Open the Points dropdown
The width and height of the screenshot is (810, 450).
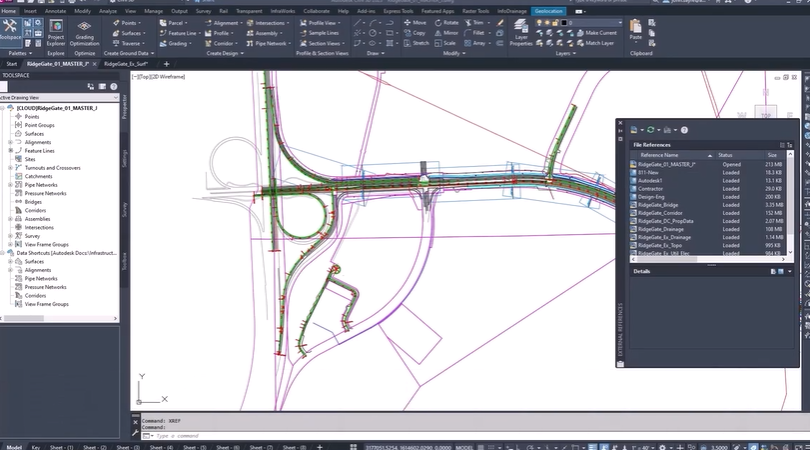(x=127, y=23)
